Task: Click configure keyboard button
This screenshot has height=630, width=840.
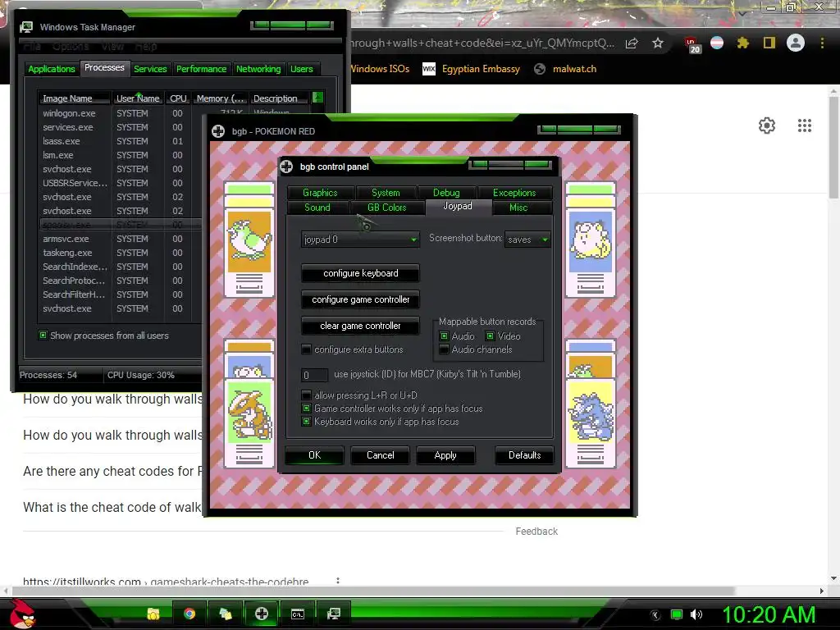Action: coord(361,273)
